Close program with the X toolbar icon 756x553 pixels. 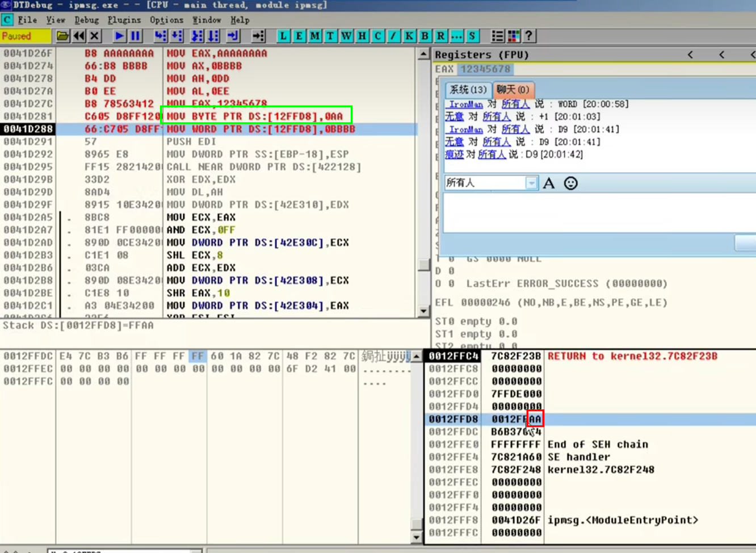[x=95, y=36]
